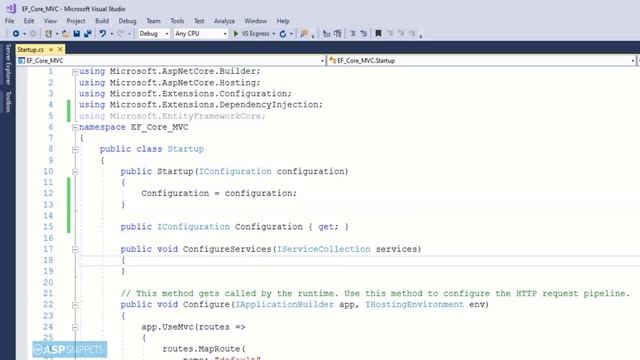The image size is (640, 360).
Task: Click the Comment out selected lines icon
Action: pyautogui.click(x=326, y=33)
